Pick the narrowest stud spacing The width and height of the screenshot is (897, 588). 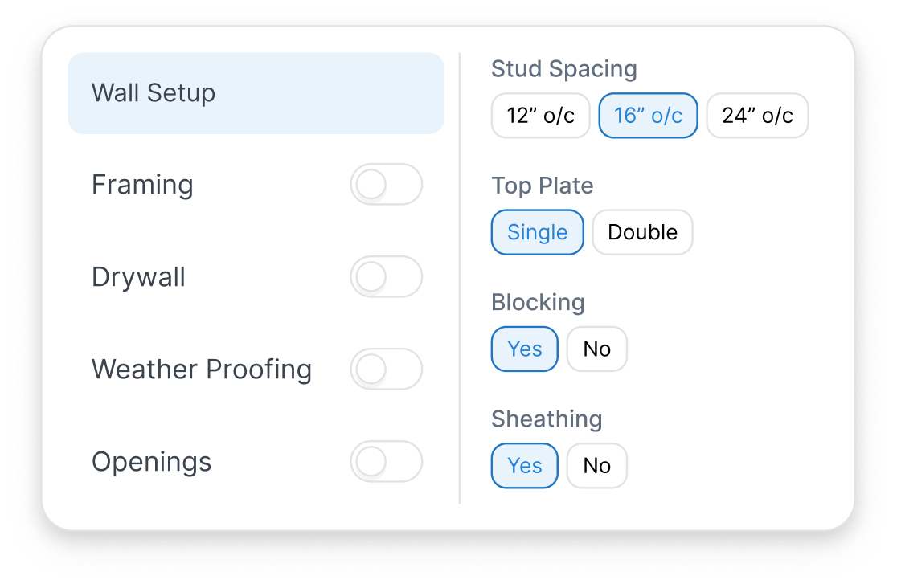pyautogui.click(x=540, y=115)
